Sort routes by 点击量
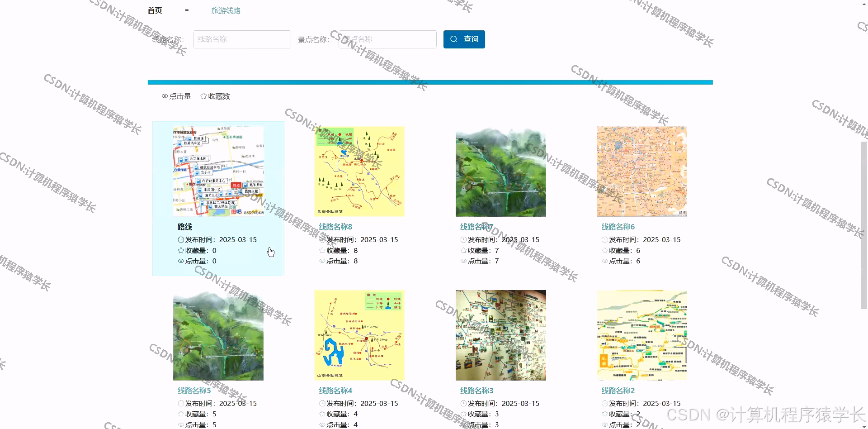 pos(177,96)
